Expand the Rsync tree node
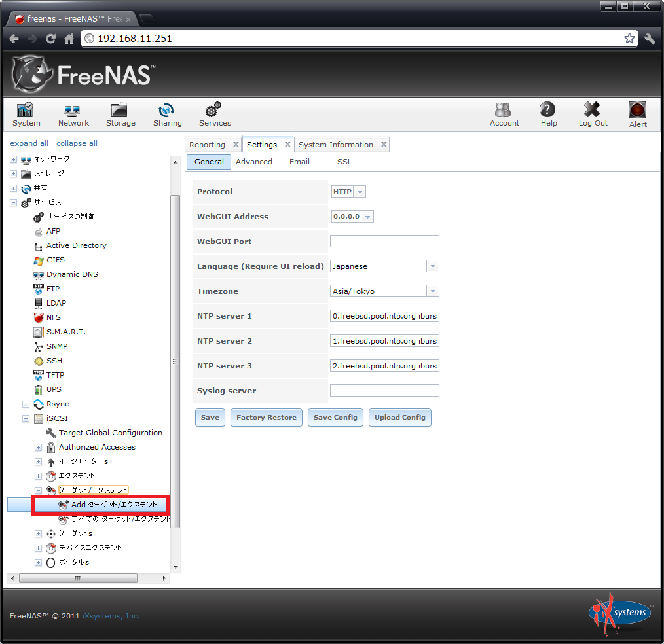 click(26, 404)
